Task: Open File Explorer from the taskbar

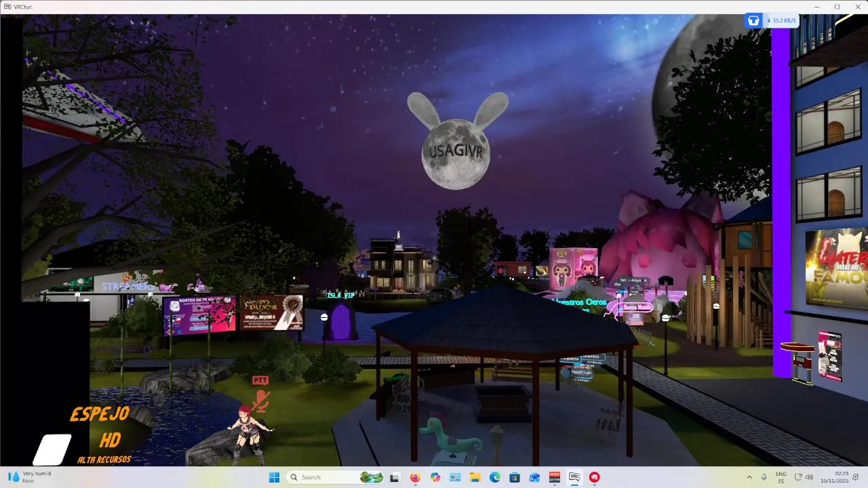Action: pos(475,477)
